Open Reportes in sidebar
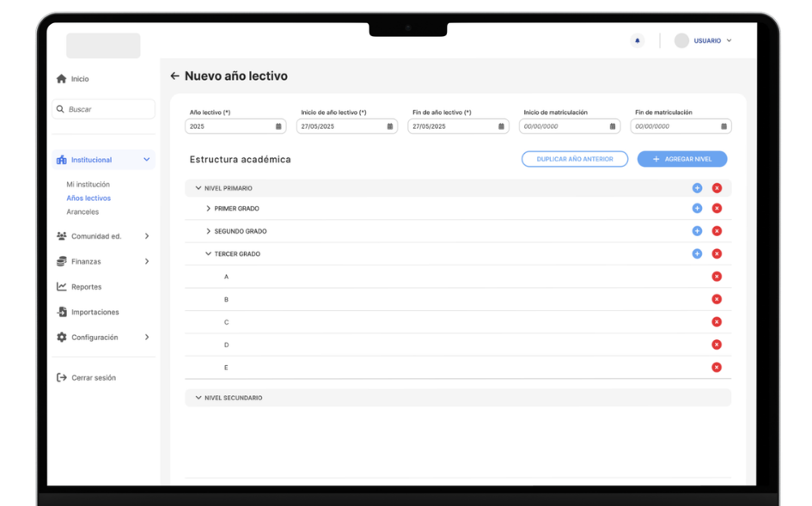 coord(87,287)
